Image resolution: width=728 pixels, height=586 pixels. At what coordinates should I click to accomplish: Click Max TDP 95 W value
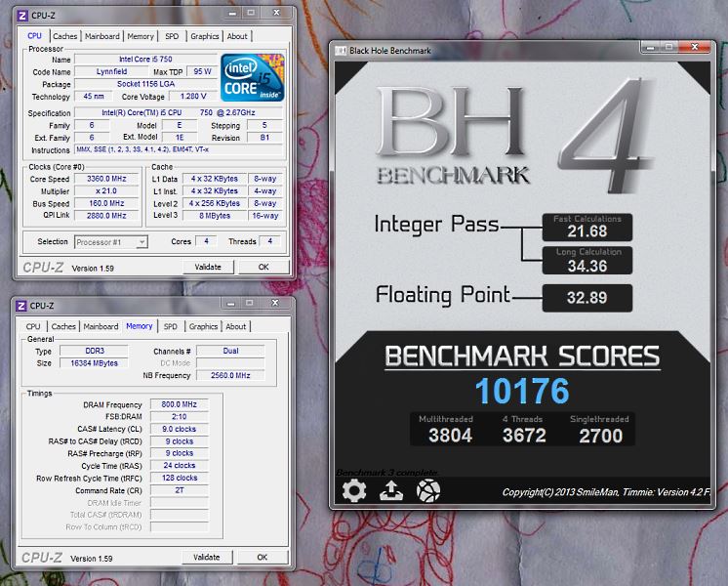202,71
